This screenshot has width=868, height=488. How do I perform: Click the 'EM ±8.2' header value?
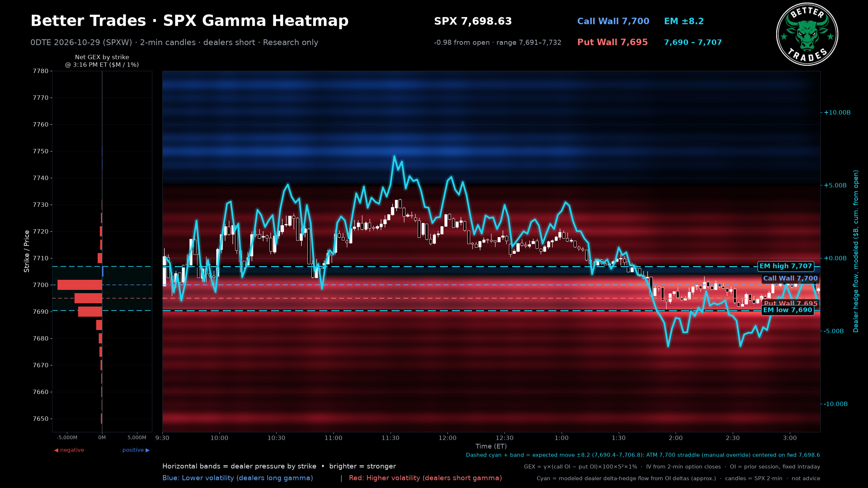pyautogui.click(x=684, y=21)
